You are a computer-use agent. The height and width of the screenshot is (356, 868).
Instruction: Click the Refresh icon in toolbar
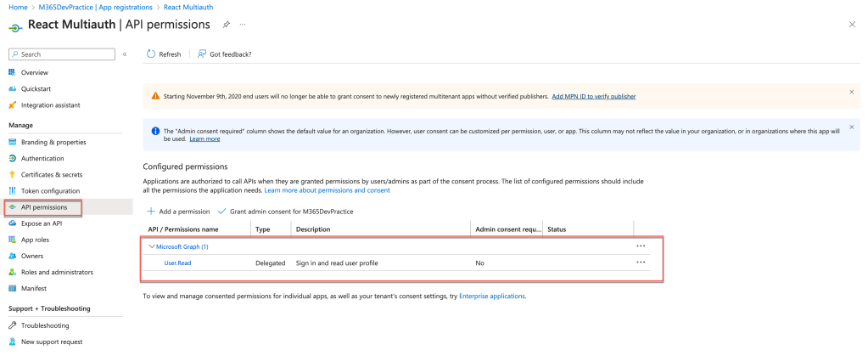pyautogui.click(x=151, y=54)
